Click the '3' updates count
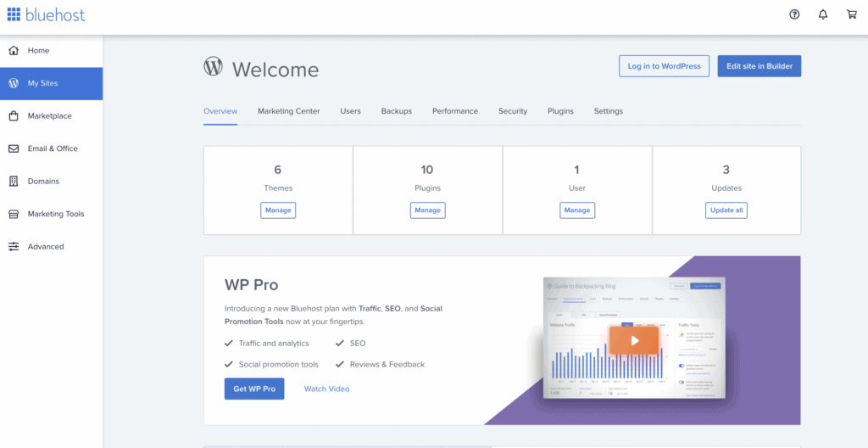This screenshot has width=868, height=448. [x=726, y=170]
